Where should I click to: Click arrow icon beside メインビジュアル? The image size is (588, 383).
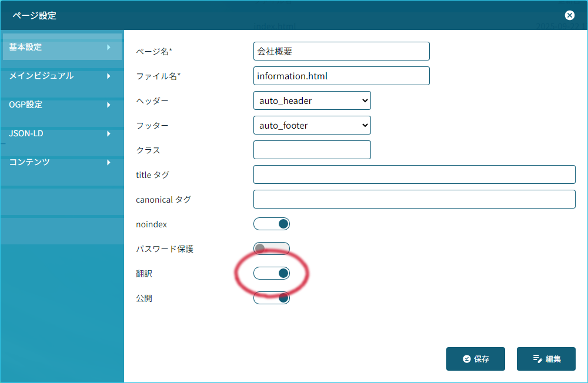pyautogui.click(x=109, y=76)
